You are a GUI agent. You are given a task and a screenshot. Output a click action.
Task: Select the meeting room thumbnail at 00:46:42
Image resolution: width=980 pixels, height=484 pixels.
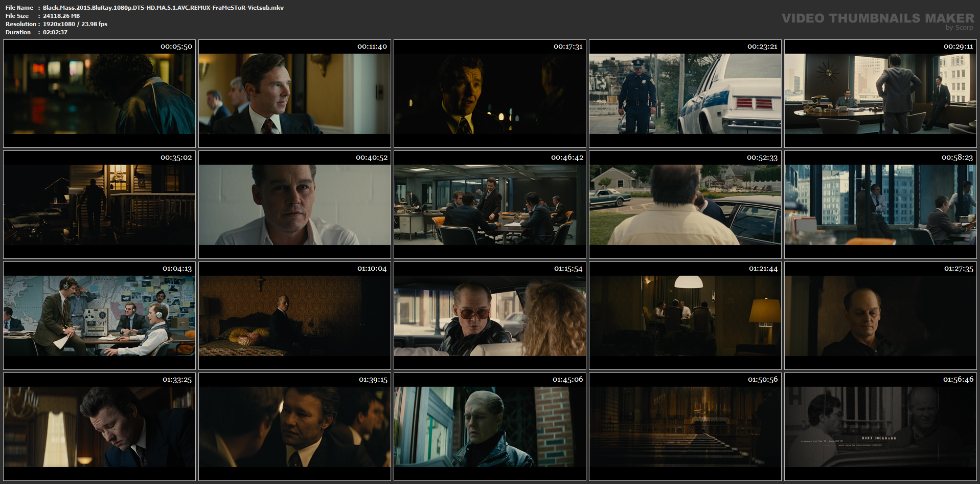point(490,205)
